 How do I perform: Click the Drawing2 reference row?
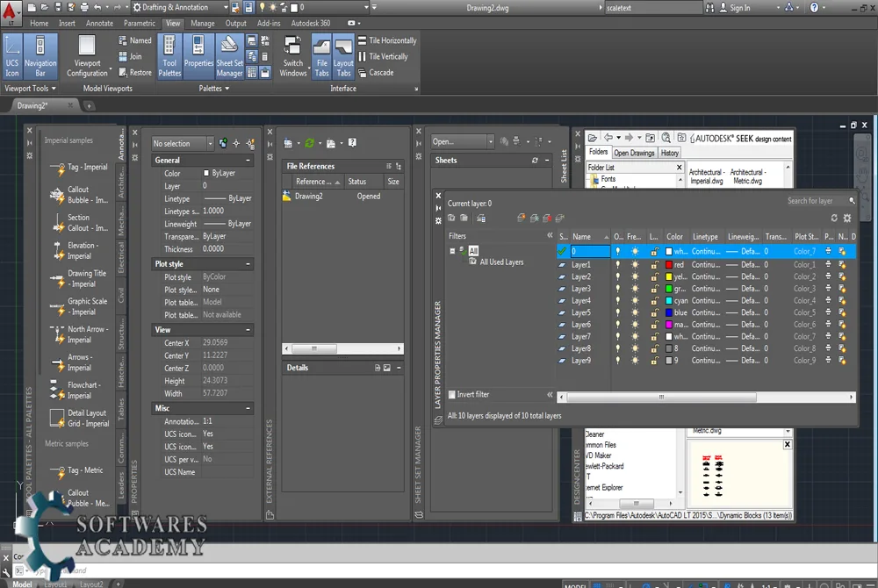click(342, 197)
